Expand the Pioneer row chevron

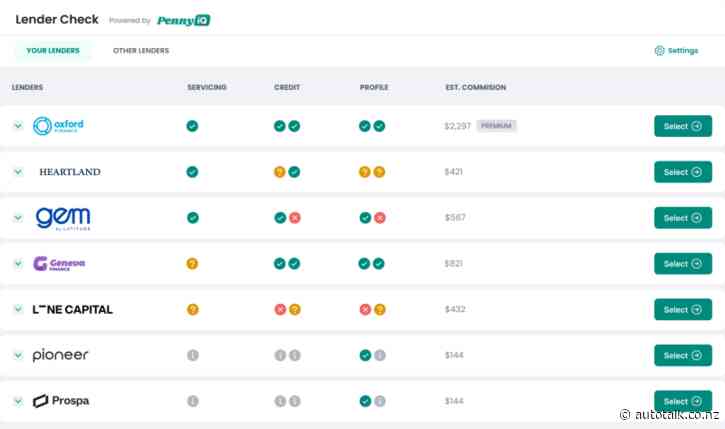pyautogui.click(x=18, y=355)
